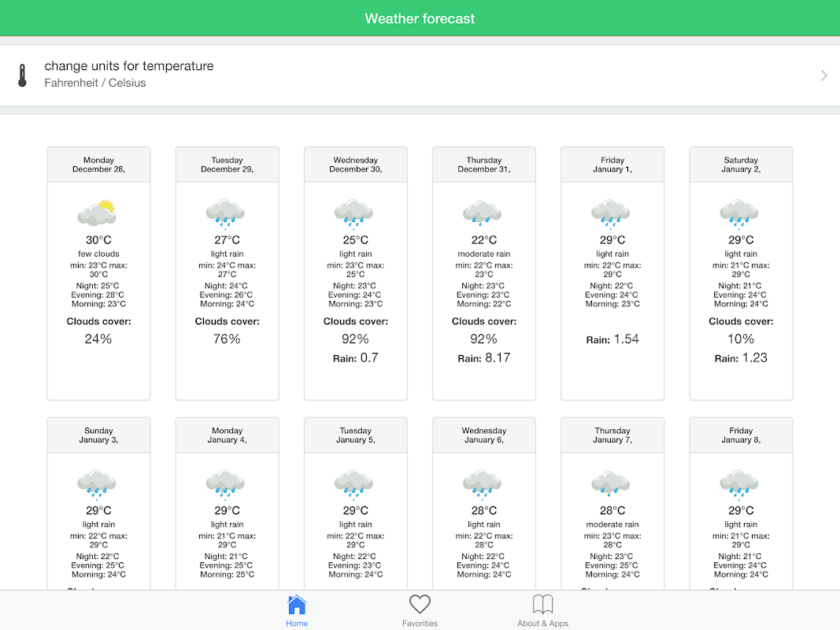Click the 22°C temperature on December 31
The height and width of the screenshot is (630, 840).
pos(484,240)
